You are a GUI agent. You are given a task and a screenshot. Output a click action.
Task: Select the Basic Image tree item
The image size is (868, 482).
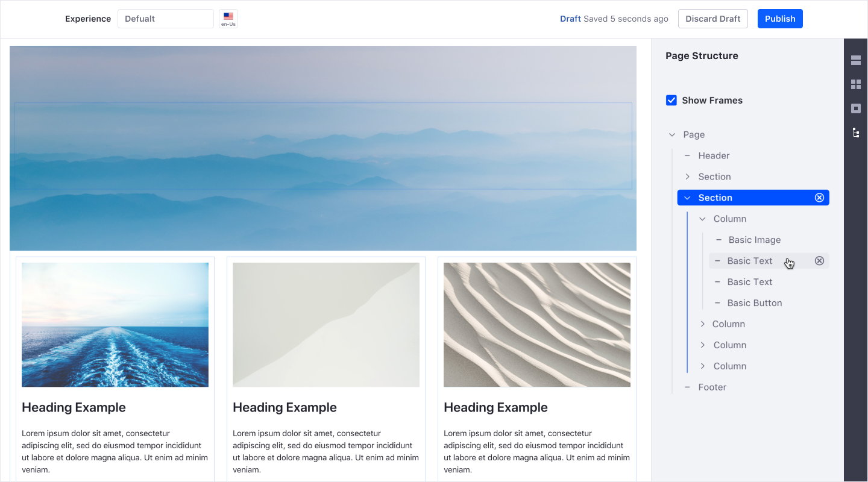tap(754, 240)
